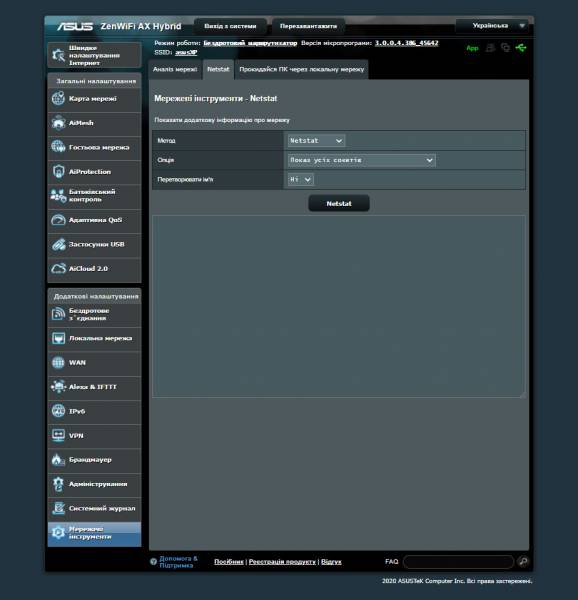Click the help question mark icon
Image resolution: width=578 pixels, height=600 pixels.
coord(153,561)
